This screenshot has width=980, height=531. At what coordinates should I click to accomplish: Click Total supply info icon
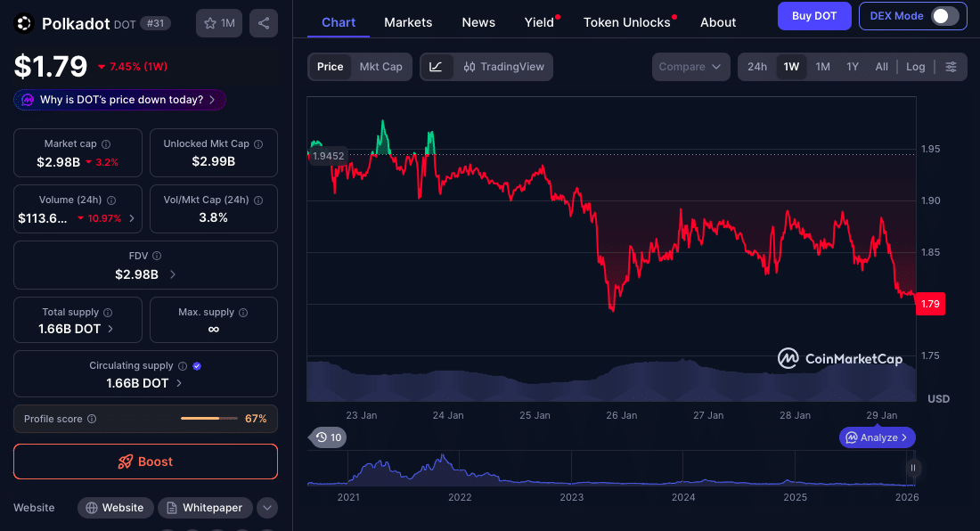pyautogui.click(x=108, y=313)
